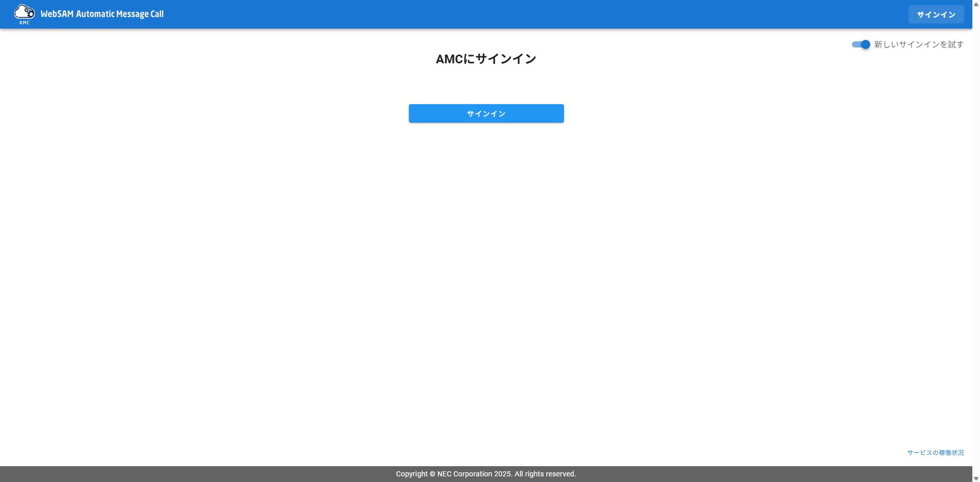Click the scrollbar up arrow
Viewport: 980px width, 482px height.
pyautogui.click(x=976, y=4)
